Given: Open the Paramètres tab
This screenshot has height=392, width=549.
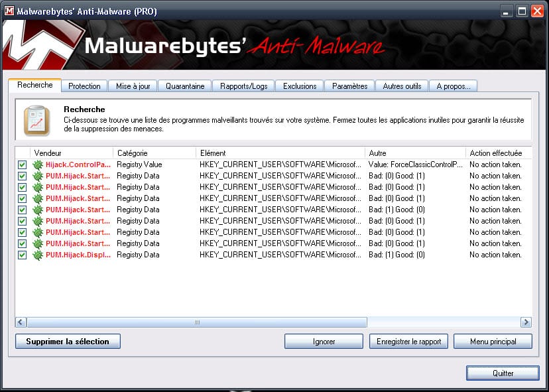Looking at the screenshot, I should pos(350,86).
